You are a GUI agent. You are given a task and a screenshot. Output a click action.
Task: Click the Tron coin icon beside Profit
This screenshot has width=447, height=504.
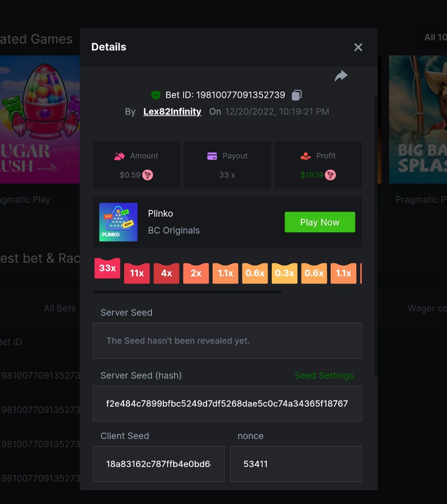(x=331, y=175)
